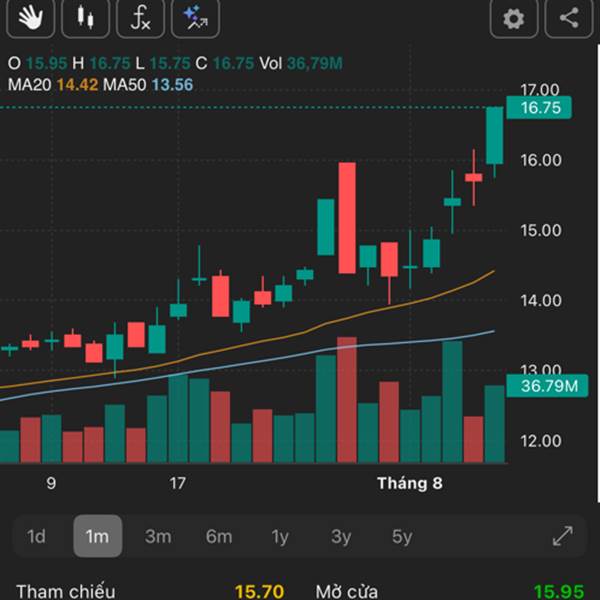
Task: Select the 1m timeframe tab
Action: pos(98,536)
